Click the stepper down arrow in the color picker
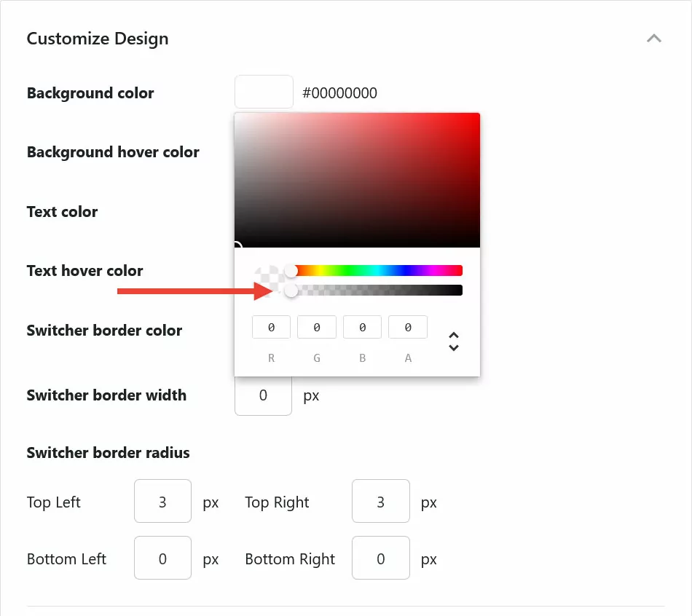This screenshot has height=616, width=692. pos(453,347)
